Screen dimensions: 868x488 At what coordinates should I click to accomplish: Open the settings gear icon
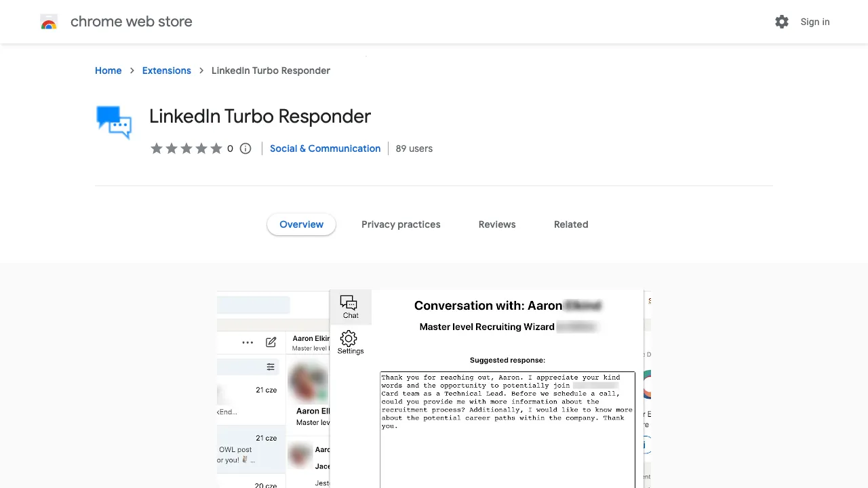click(782, 22)
